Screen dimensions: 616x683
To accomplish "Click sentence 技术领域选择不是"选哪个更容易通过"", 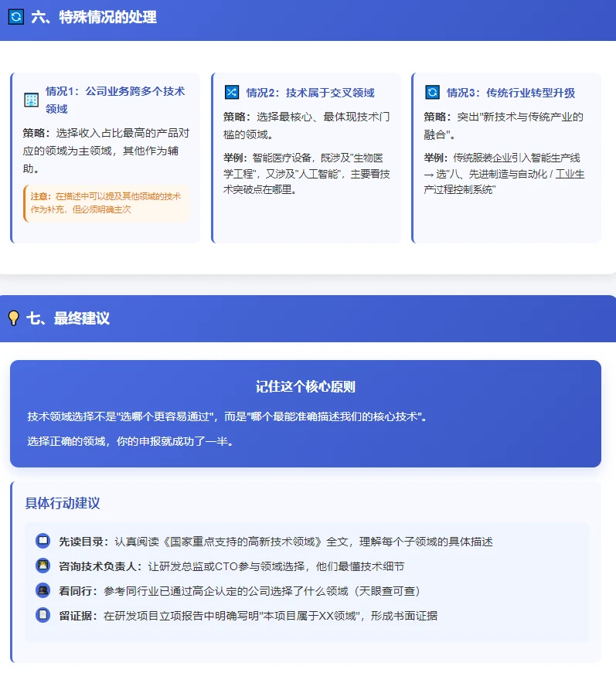I will [227, 416].
